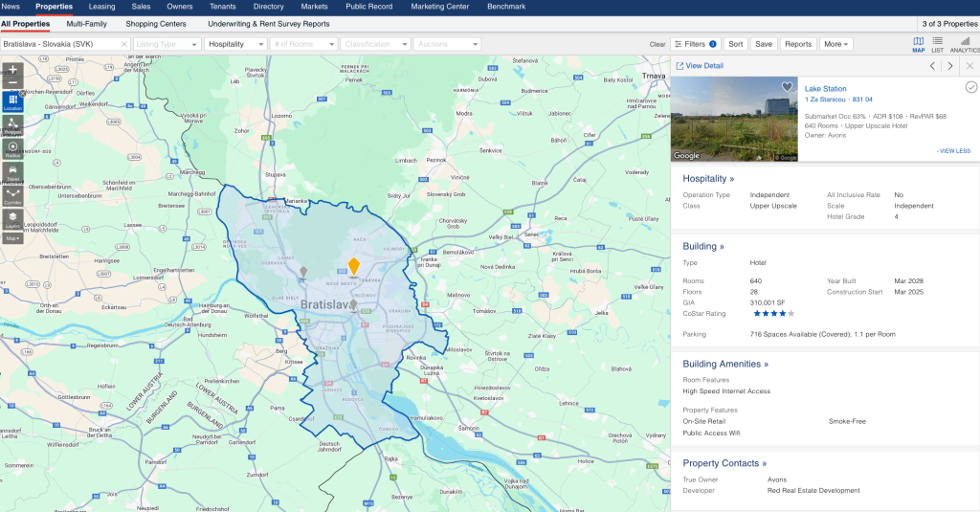
Task: Collapse details with VIEW LESS
Action: (x=954, y=151)
